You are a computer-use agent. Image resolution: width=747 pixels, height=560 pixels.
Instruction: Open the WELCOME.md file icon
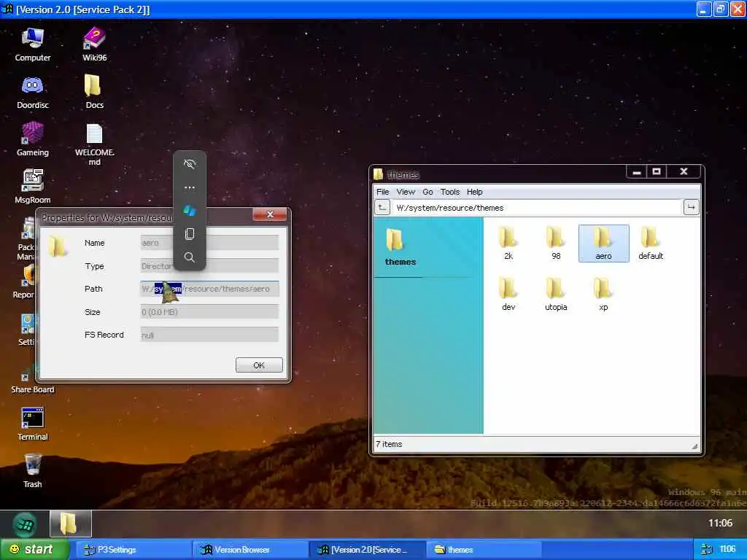tap(94, 144)
